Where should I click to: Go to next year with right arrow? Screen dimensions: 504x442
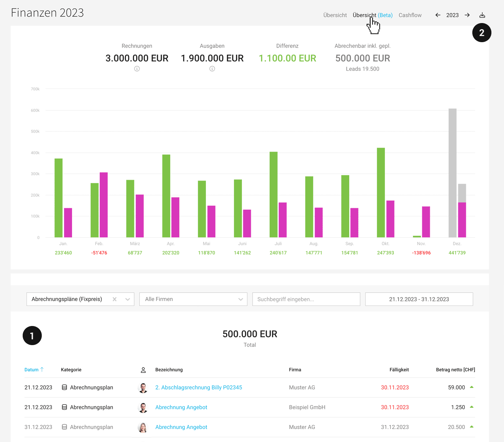pyautogui.click(x=467, y=15)
